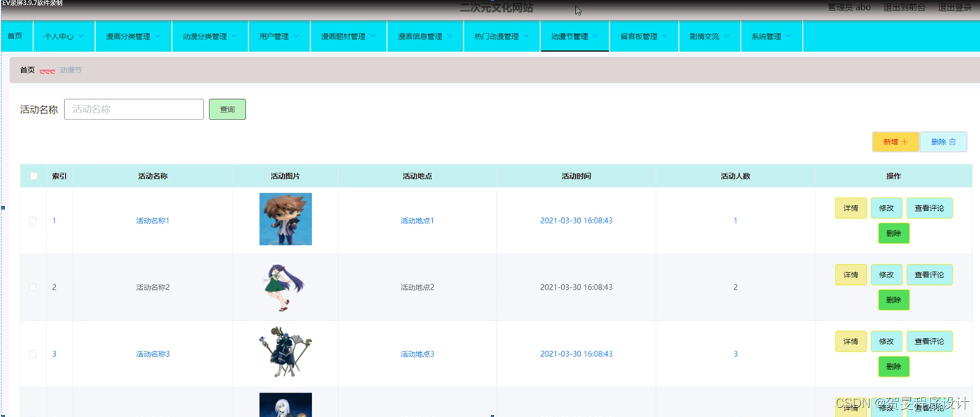
Task: Open the 留言板管理 menu
Action: click(x=644, y=36)
